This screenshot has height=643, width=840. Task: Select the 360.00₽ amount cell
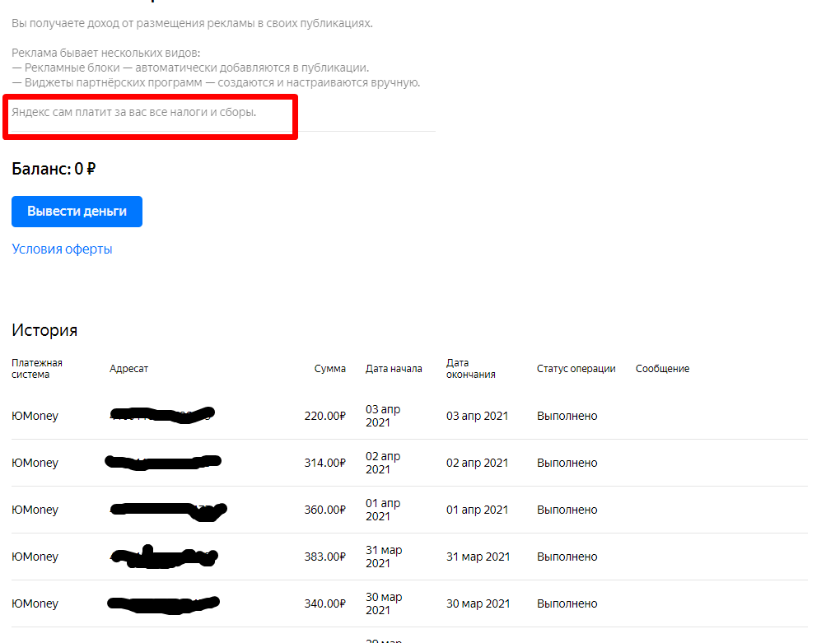click(x=324, y=510)
